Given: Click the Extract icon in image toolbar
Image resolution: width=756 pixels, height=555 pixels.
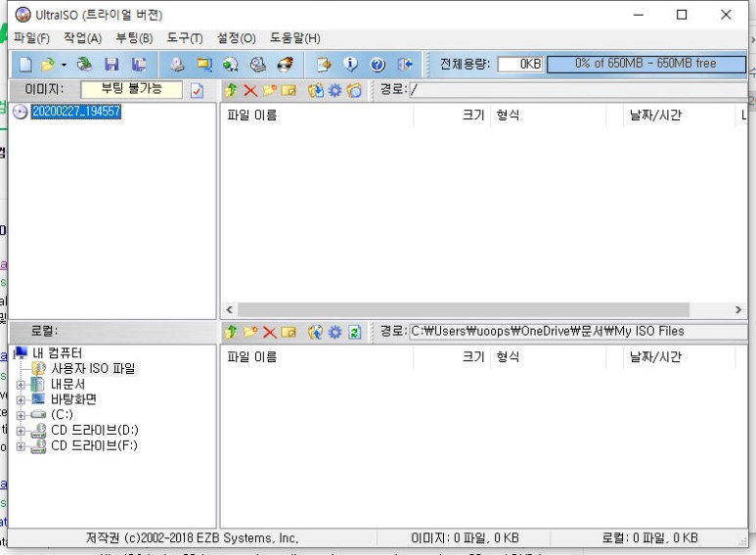Looking at the screenshot, I should [x=316, y=90].
